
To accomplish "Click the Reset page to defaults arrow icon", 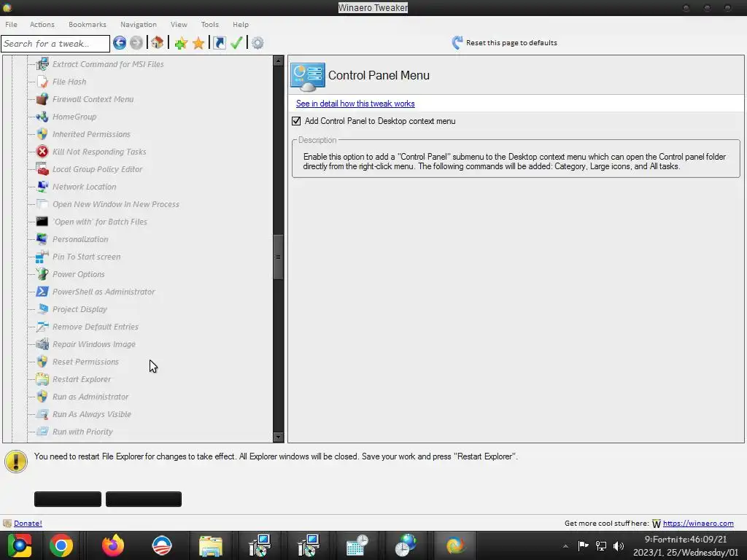I will [x=457, y=43].
